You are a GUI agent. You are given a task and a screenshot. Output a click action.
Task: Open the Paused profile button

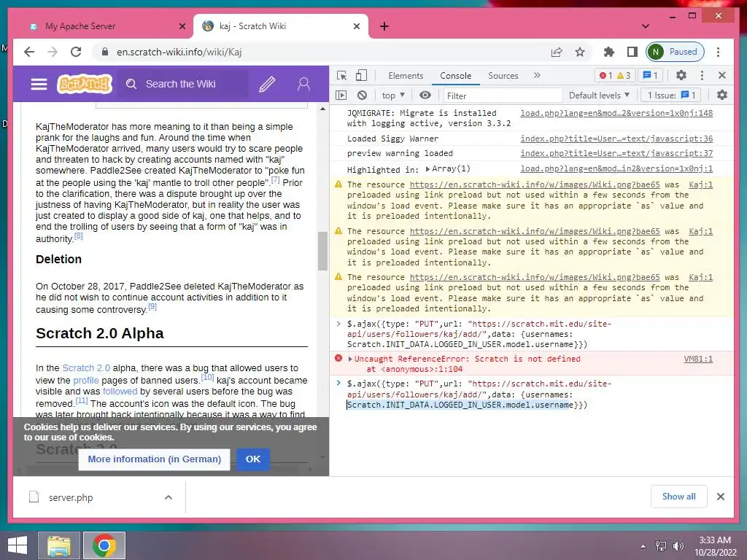point(675,52)
